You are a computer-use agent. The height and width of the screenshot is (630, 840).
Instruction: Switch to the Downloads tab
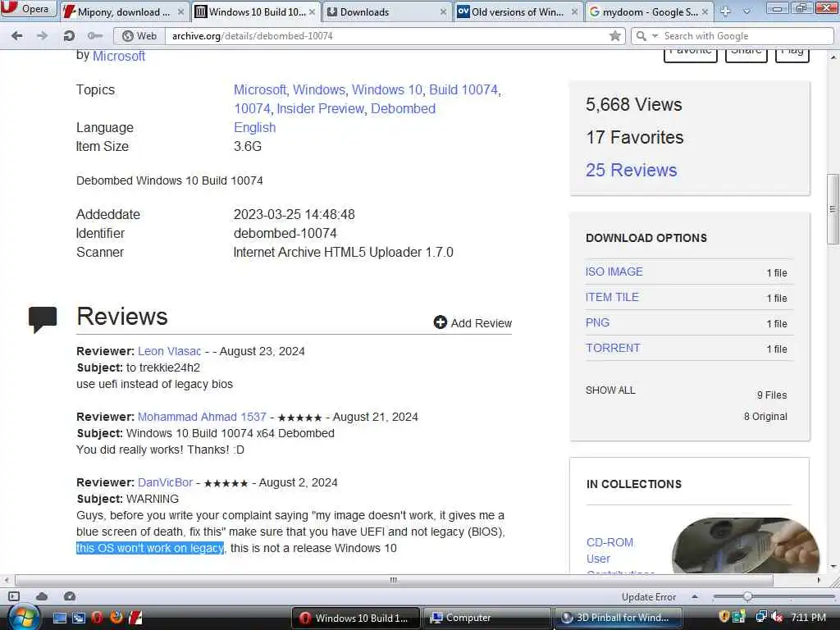tap(386, 11)
